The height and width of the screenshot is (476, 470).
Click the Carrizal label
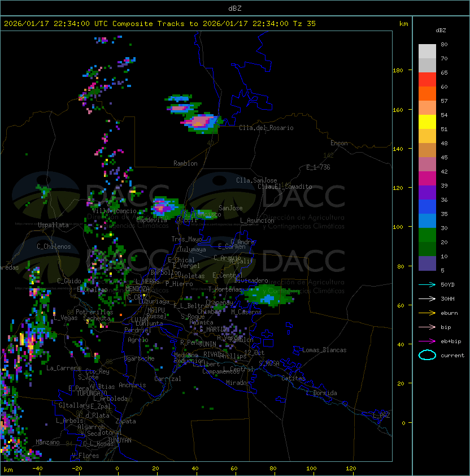pos(168,379)
